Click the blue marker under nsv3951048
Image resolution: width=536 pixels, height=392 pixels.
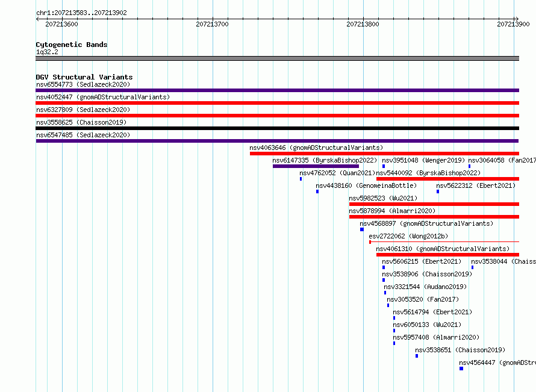tap(384, 166)
